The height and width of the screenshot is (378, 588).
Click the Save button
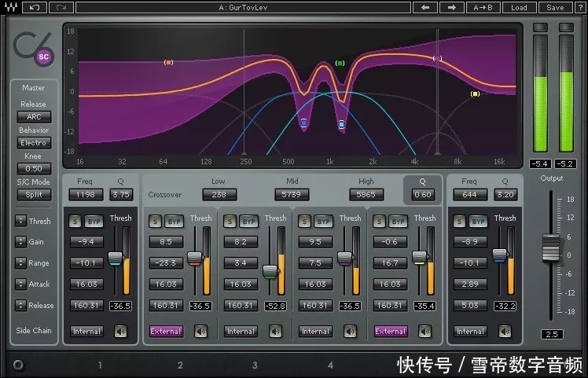pos(555,8)
